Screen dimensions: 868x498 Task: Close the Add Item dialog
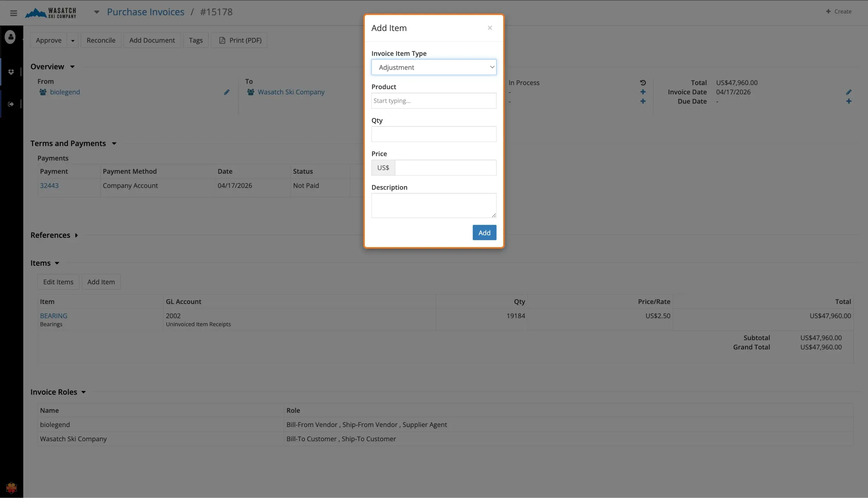click(489, 28)
